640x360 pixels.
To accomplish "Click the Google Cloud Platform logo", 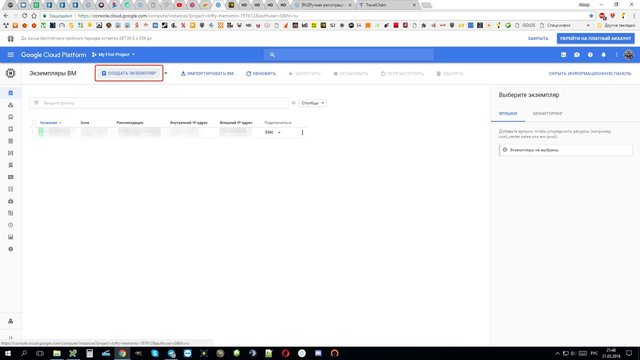I will [53, 55].
